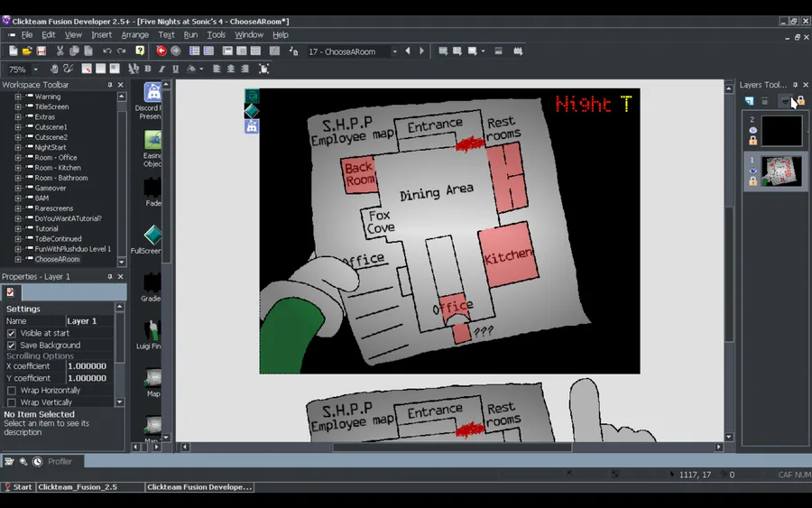Click delete layer trash icon

tap(764, 101)
